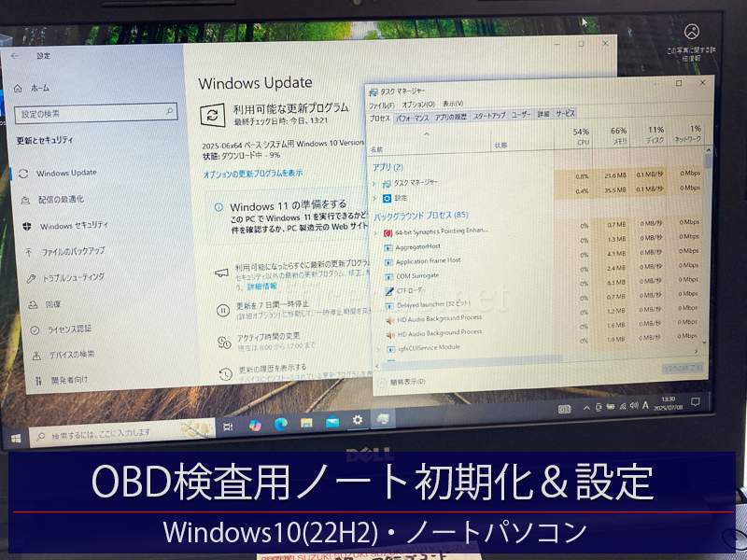This screenshot has width=747, height=560.
Task: Click 更新の履歴を表示する option
Action: tap(272, 368)
